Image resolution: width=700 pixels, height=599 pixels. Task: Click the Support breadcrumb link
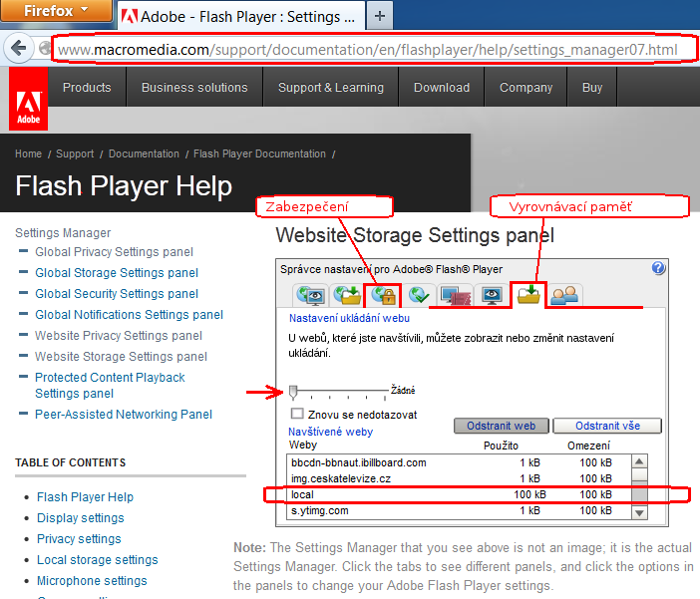click(75, 154)
